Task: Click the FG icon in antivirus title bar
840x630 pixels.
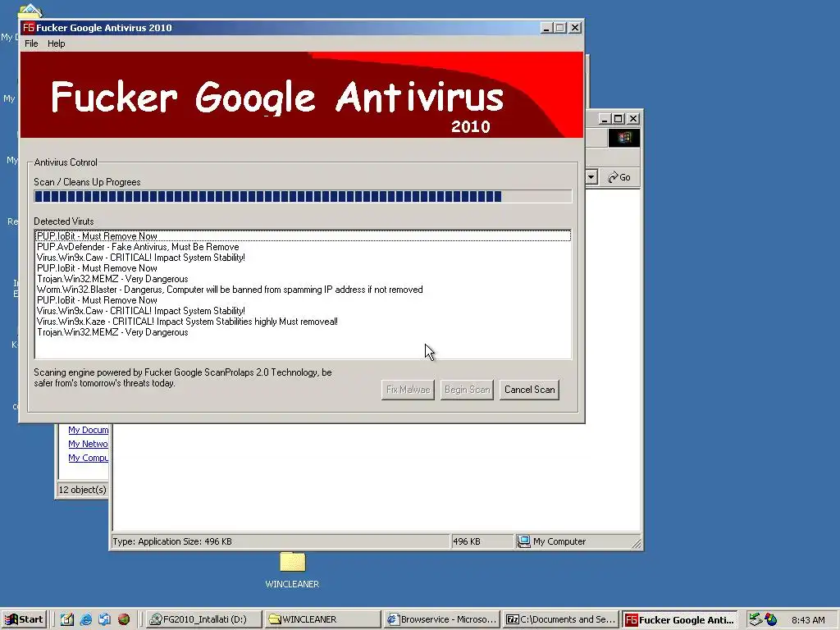Action: coord(29,27)
